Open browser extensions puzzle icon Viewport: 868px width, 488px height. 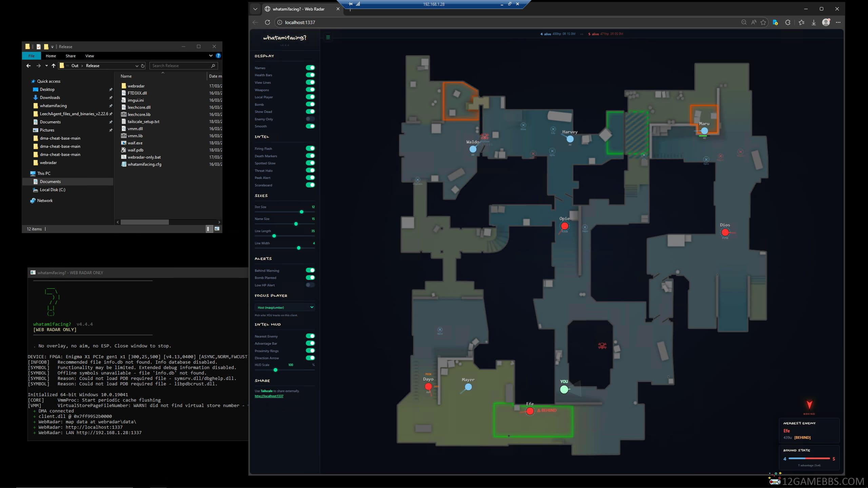(x=788, y=22)
